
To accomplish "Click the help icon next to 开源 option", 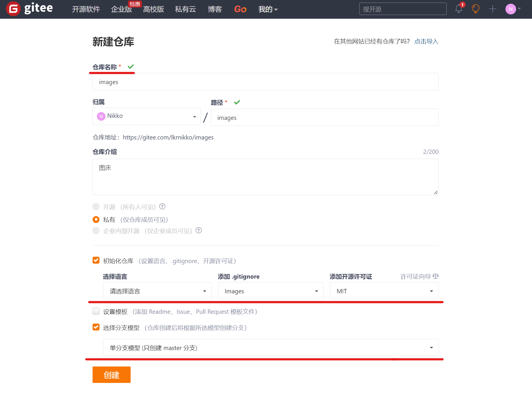I will pos(162,207).
